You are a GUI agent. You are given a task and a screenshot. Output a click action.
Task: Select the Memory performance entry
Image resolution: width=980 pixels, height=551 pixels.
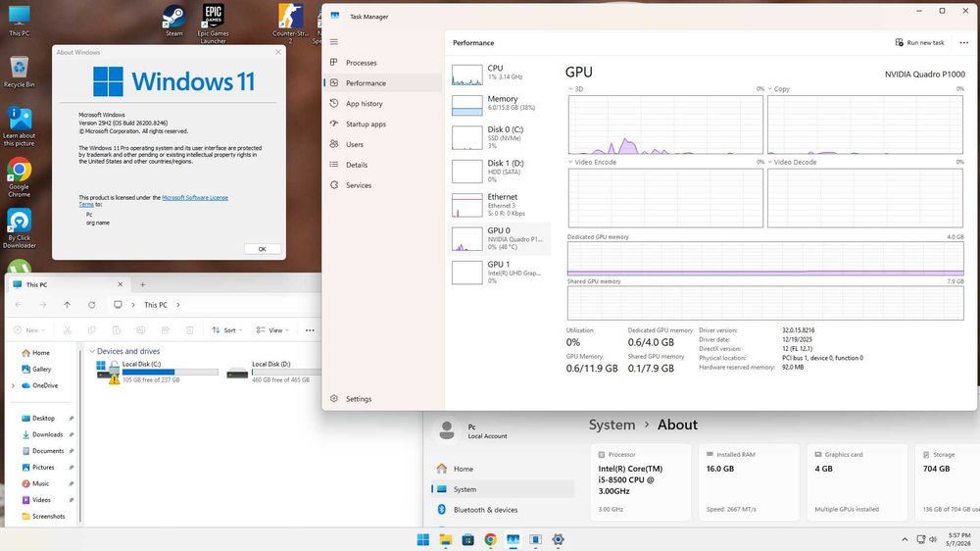click(500, 104)
